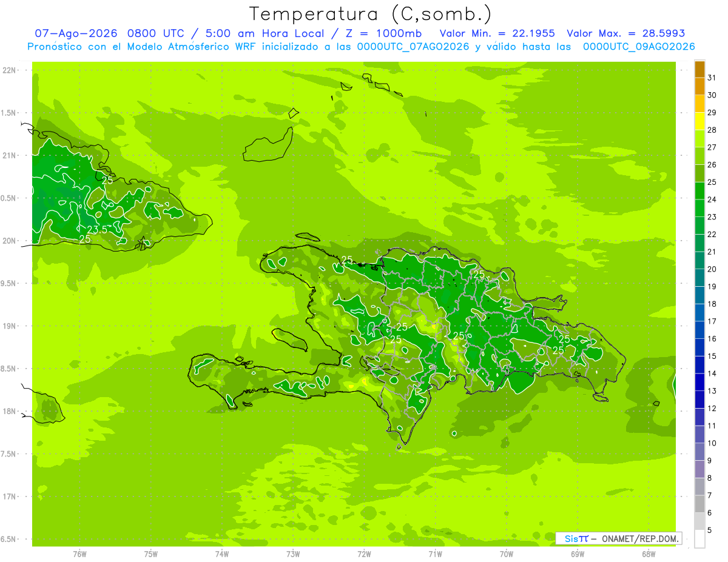Click the legend value 25
The image size is (728, 562).
[x=712, y=182]
